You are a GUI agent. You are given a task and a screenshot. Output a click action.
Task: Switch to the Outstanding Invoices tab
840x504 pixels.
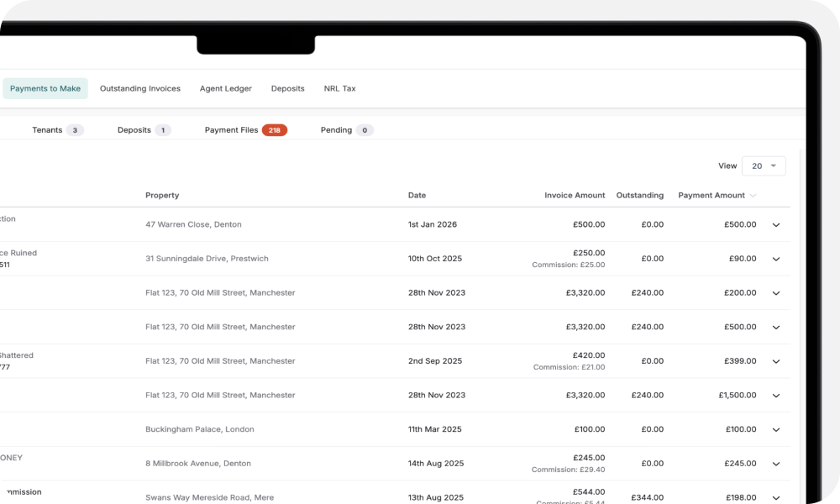click(139, 88)
